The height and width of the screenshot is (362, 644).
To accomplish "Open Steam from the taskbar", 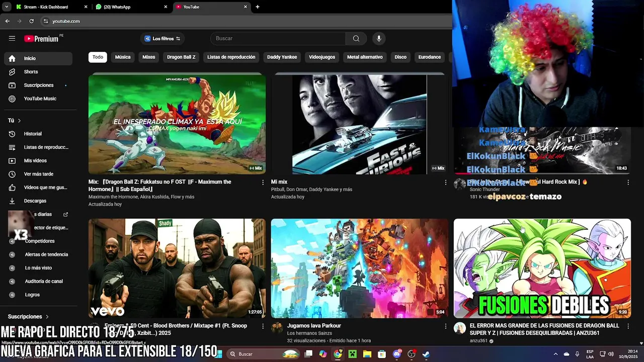I will point(426,354).
